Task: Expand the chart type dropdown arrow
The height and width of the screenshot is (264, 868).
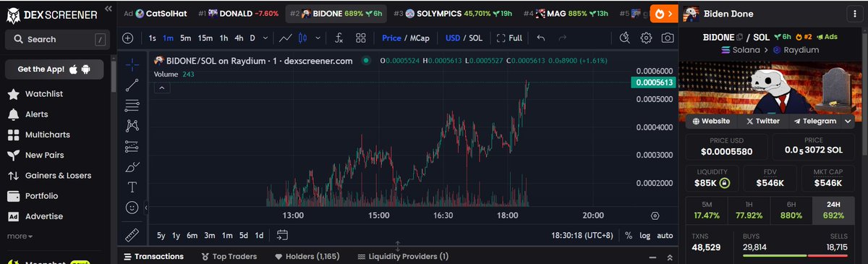Action: click(317, 38)
